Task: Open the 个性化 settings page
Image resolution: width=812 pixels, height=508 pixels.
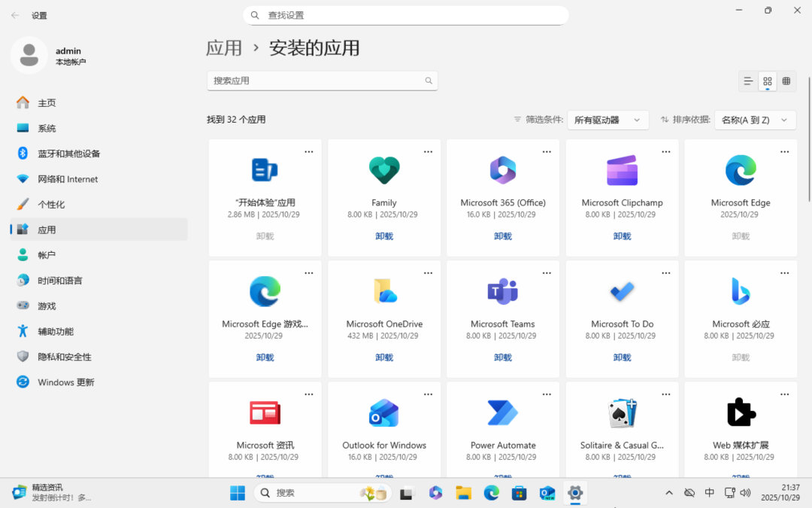Action: click(99, 204)
